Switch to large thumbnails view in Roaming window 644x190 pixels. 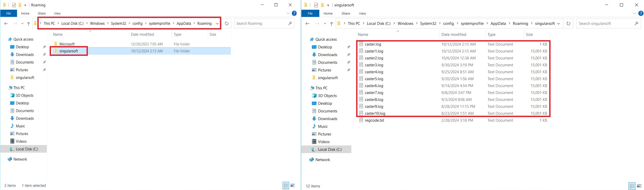point(293,185)
